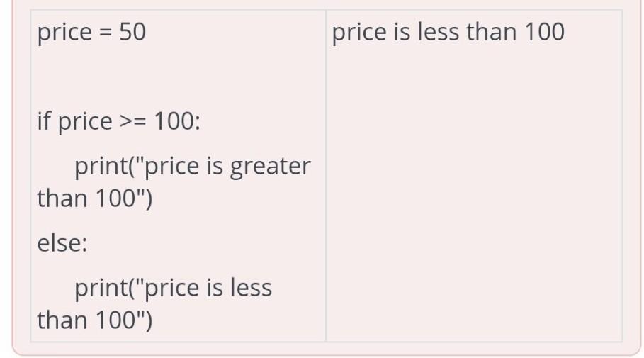Select the 100 in the output cell
This screenshot has width=644, height=358.
tap(544, 32)
